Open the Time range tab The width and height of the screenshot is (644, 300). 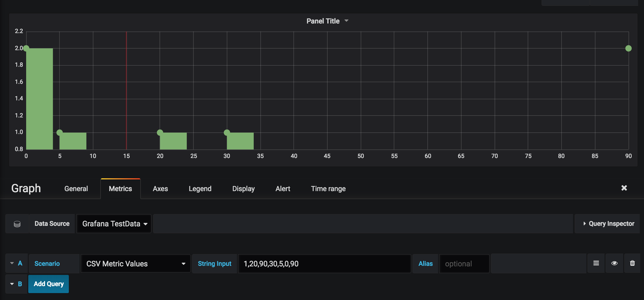pyautogui.click(x=328, y=189)
